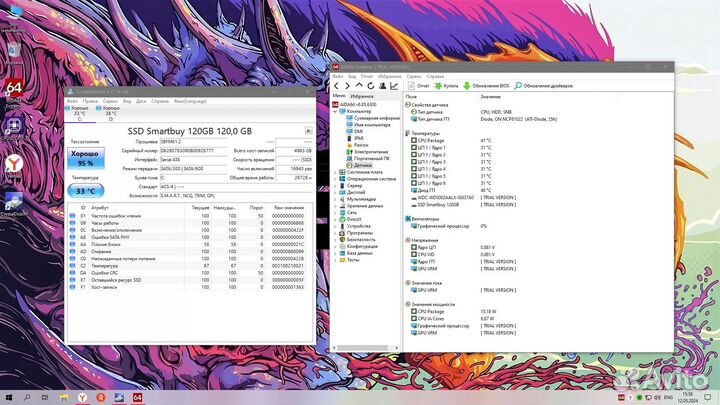Select Безопасность in the AIDA64 tree
The width and height of the screenshot is (720, 405).
coord(357,240)
